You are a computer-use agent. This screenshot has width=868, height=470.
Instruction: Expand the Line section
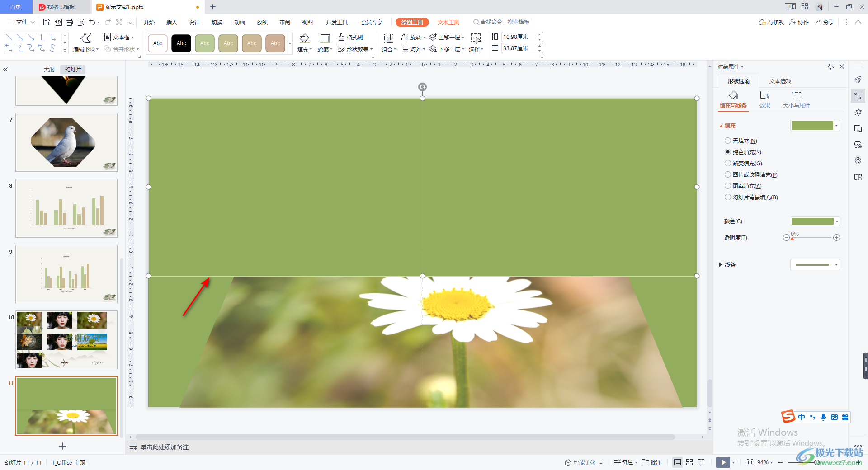pyautogui.click(x=720, y=265)
